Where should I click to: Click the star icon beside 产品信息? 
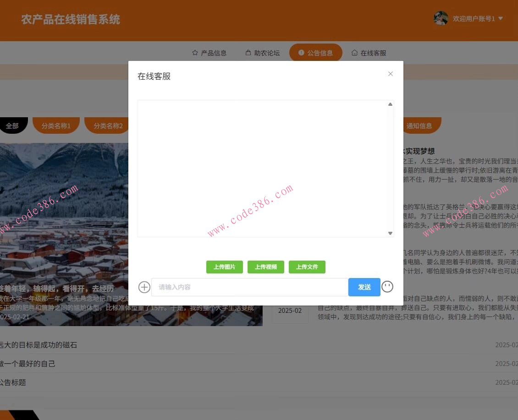point(195,52)
